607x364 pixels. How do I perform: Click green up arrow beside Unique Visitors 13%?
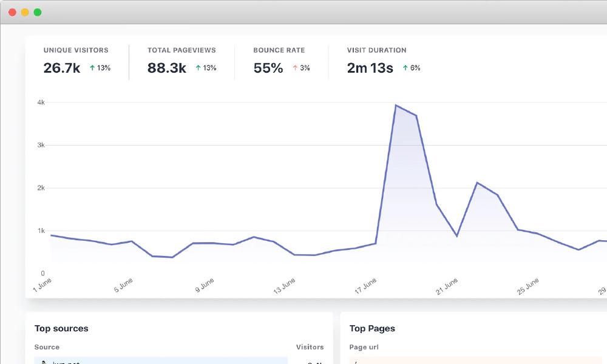92,68
